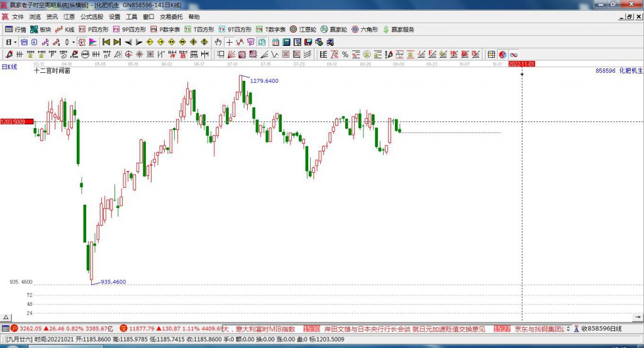
Task: Jump to first bar with rewind icon
Action: (106, 42)
